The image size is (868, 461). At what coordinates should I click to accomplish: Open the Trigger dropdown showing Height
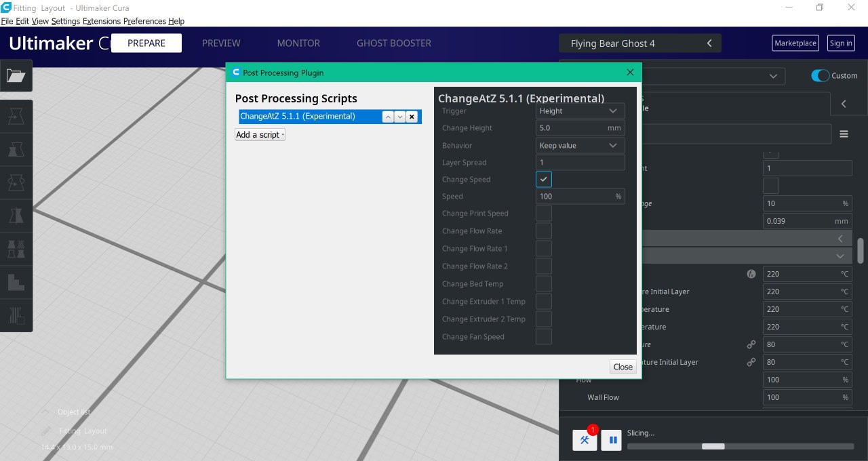tap(580, 111)
